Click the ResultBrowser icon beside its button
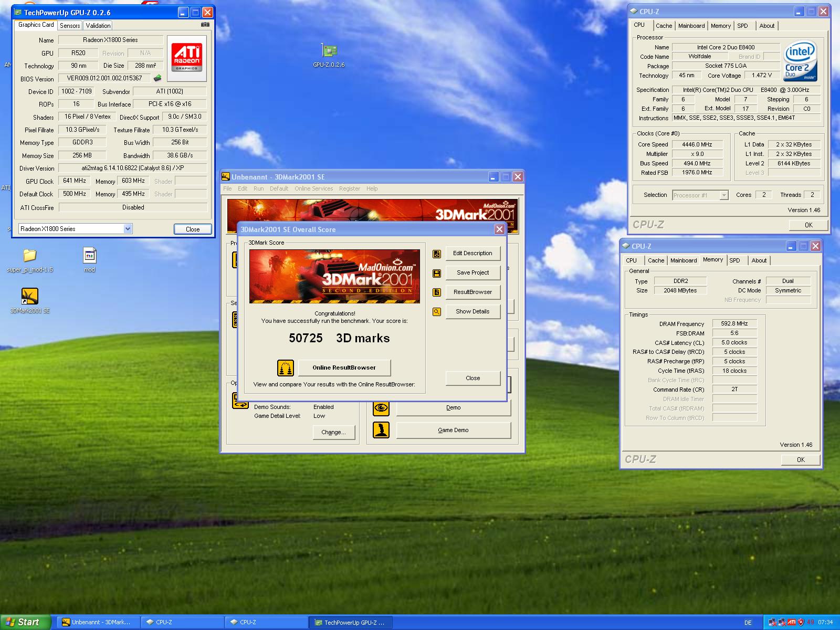 (x=437, y=292)
